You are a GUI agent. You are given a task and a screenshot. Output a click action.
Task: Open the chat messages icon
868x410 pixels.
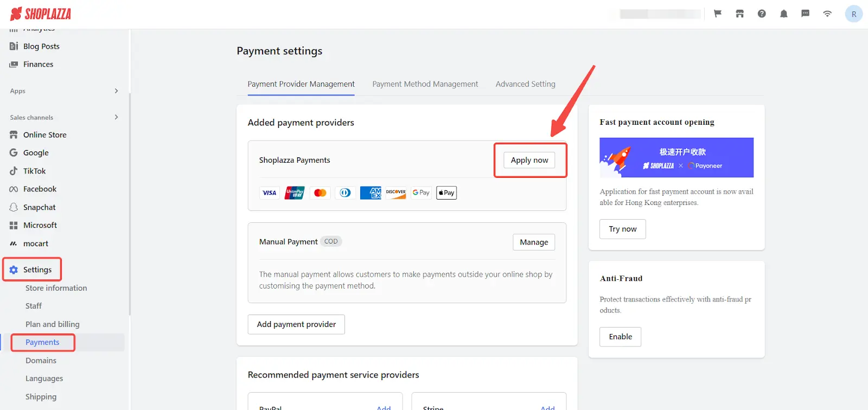[805, 14]
